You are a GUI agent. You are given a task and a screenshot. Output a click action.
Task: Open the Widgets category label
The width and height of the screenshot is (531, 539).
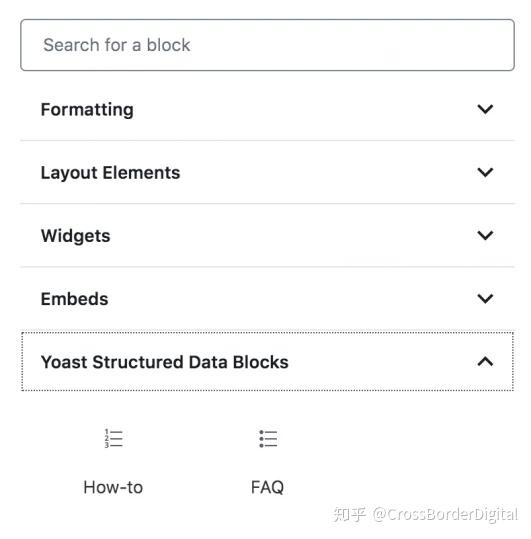[76, 236]
